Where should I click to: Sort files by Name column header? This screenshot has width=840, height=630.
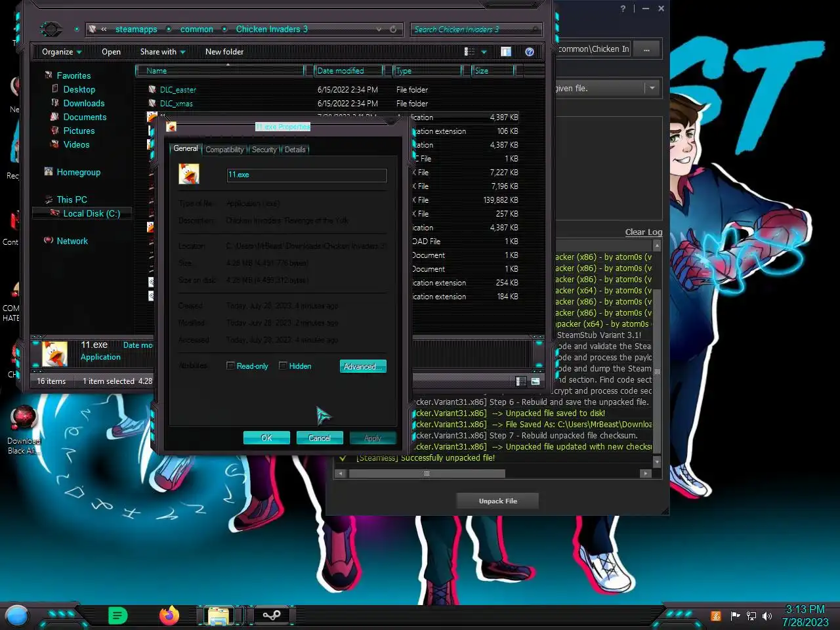click(221, 70)
